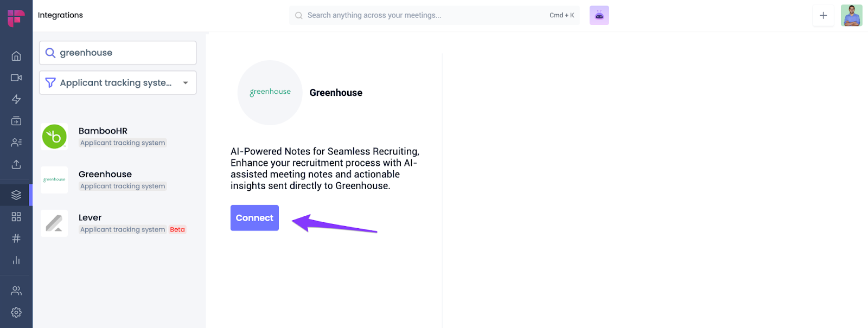
Task: Select the layers integrations icon
Action: click(x=16, y=195)
